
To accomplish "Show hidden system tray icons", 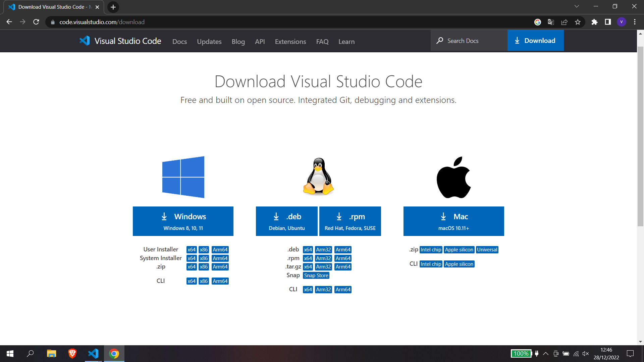I will (546, 354).
